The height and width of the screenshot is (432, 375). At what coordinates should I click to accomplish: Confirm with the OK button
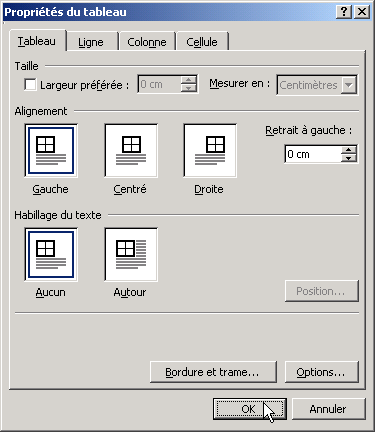point(249,409)
